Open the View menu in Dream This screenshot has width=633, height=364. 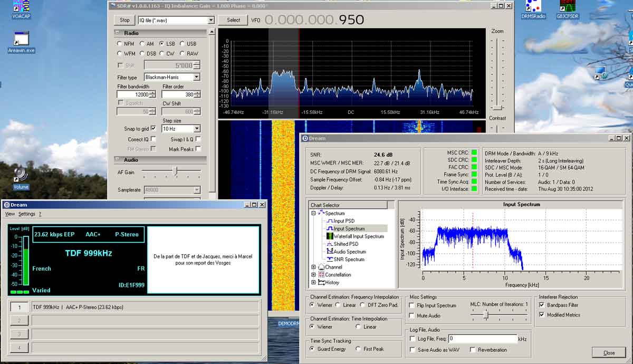pyautogui.click(x=10, y=214)
